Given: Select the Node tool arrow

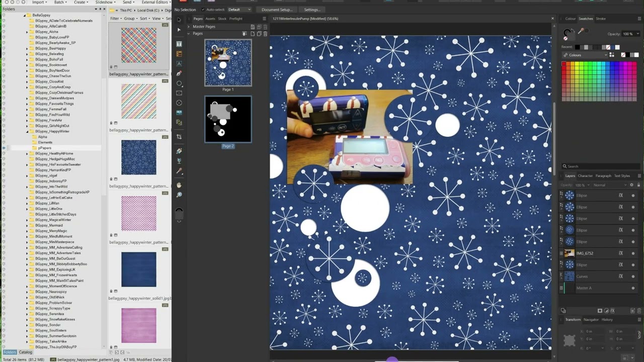Looking at the screenshot, I should click(179, 30).
